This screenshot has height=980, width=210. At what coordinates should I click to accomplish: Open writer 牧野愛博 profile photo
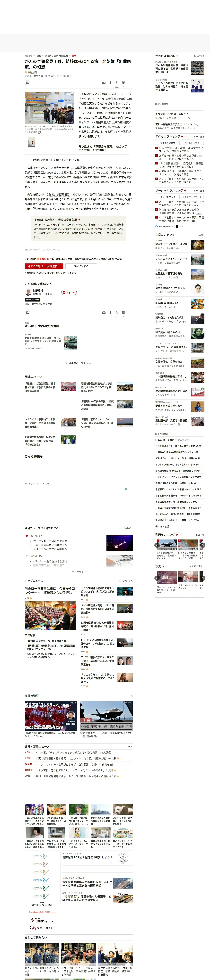(28, 292)
